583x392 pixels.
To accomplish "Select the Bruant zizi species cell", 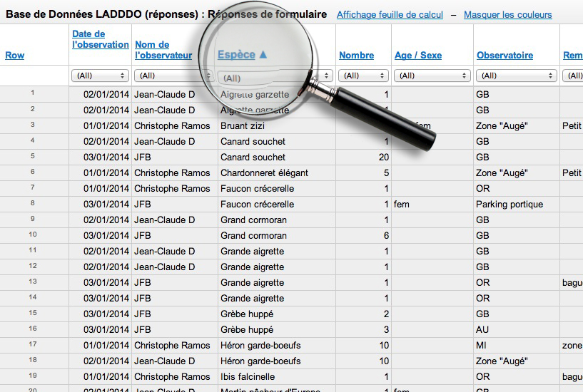I will [243, 126].
